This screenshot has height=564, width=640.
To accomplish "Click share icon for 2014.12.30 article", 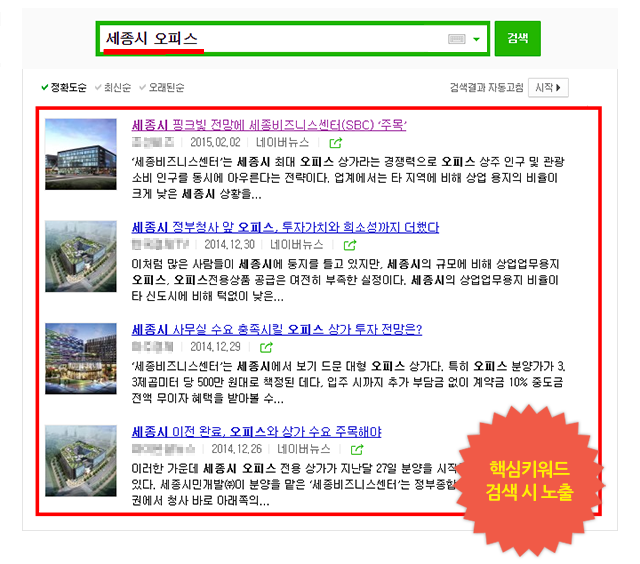I will click(x=350, y=245).
